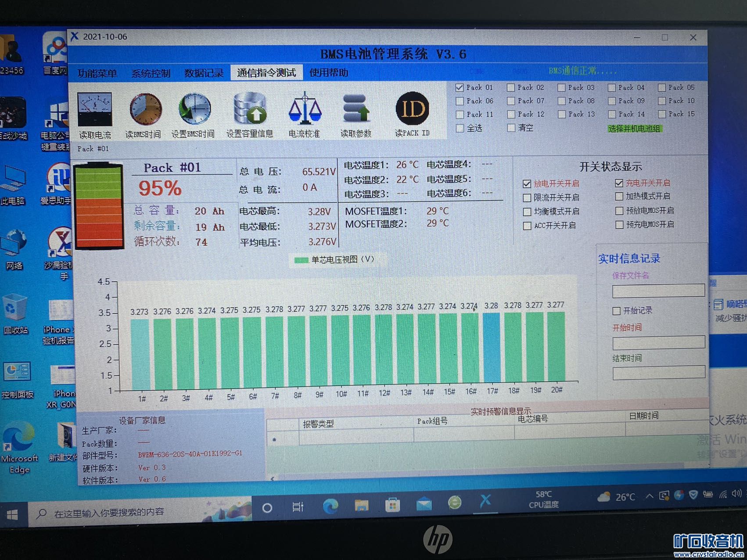Open Edge browser from taskbar
The height and width of the screenshot is (560, 747).
click(330, 506)
